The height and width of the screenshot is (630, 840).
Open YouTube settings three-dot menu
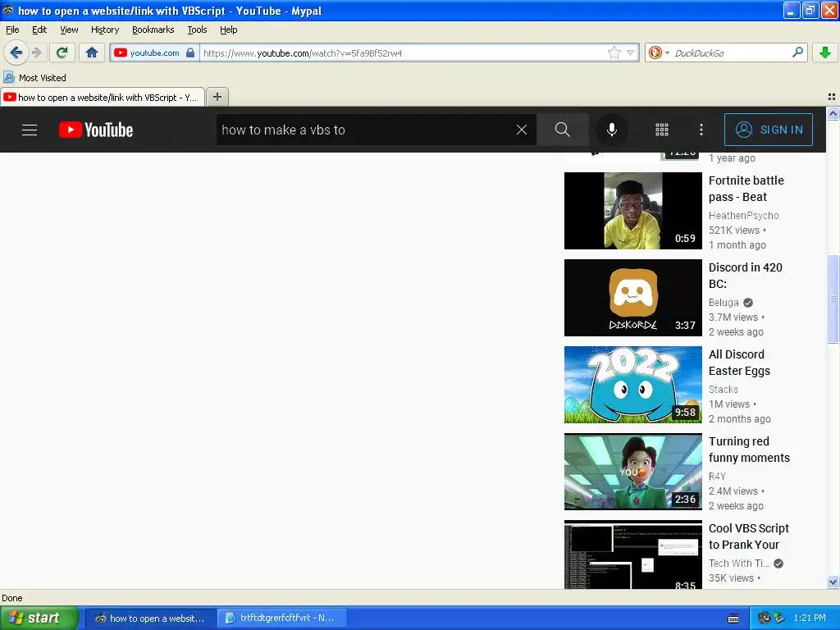click(x=701, y=130)
